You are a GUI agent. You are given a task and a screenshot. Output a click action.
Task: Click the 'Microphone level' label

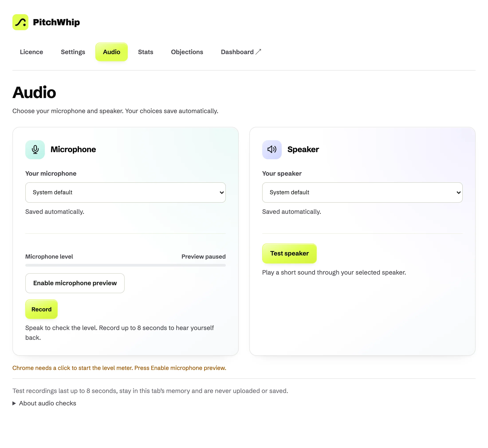49,256
